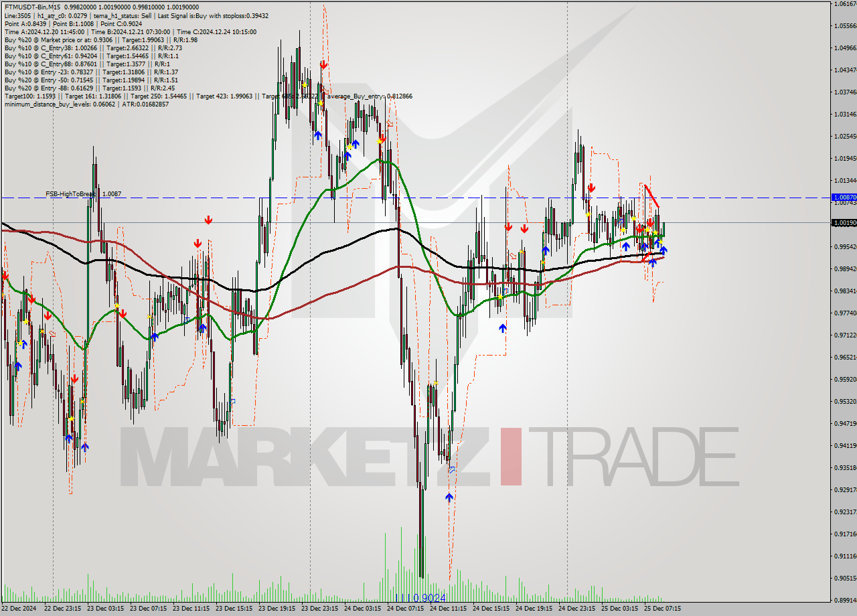Click the '23 Dec 23:15' time label
The image size is (857, 616).
320,609
